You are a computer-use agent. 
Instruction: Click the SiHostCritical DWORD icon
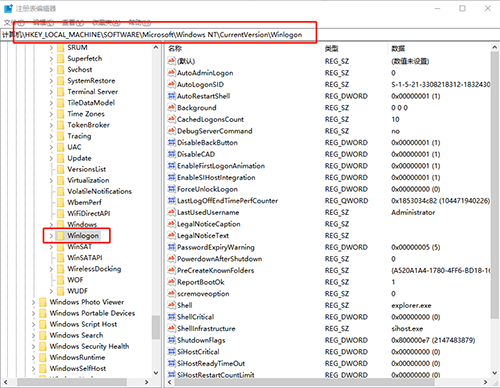[171, 352]
